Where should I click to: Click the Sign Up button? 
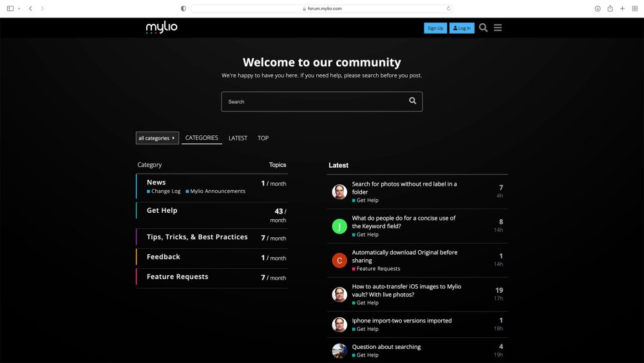tap(435, 28)
